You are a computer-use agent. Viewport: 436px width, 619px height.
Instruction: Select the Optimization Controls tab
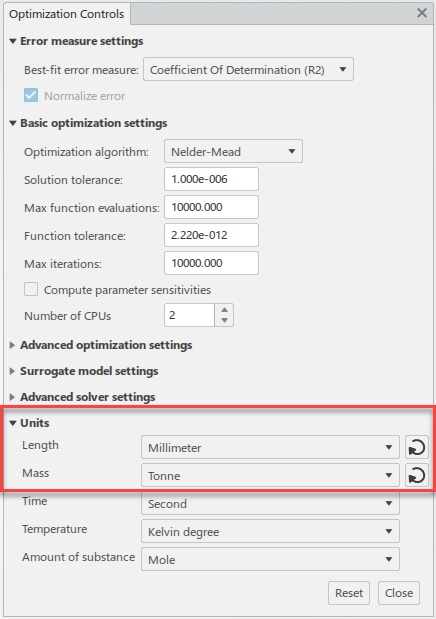[67, 14]
